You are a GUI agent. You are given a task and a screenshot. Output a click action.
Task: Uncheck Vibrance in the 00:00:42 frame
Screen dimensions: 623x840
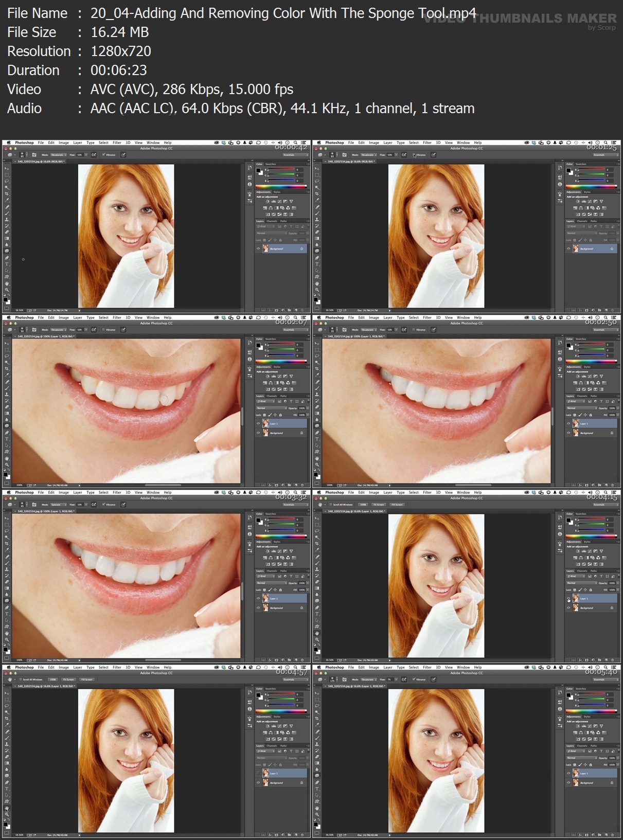pyautogui.click(x=103, y=154)
